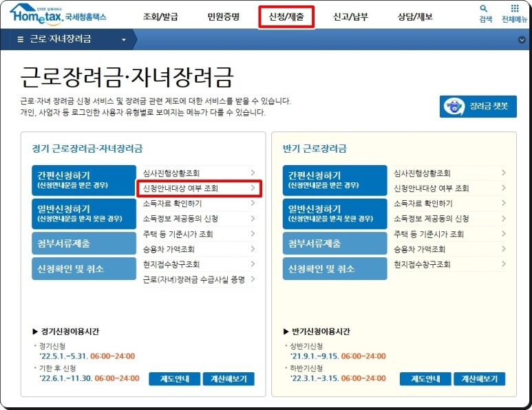Open 근로(자녀)장려금 수급사실 증명 link

click(199, 279)
